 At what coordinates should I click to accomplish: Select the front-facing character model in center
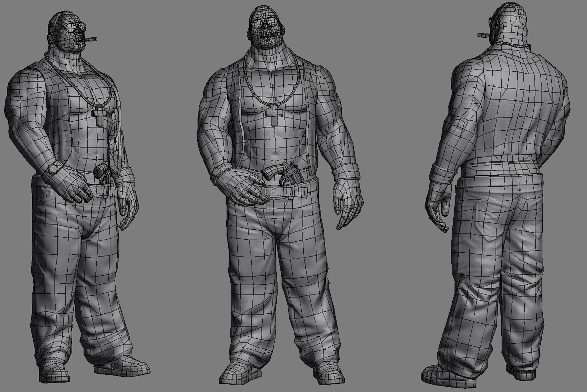(x=280, y=196)
